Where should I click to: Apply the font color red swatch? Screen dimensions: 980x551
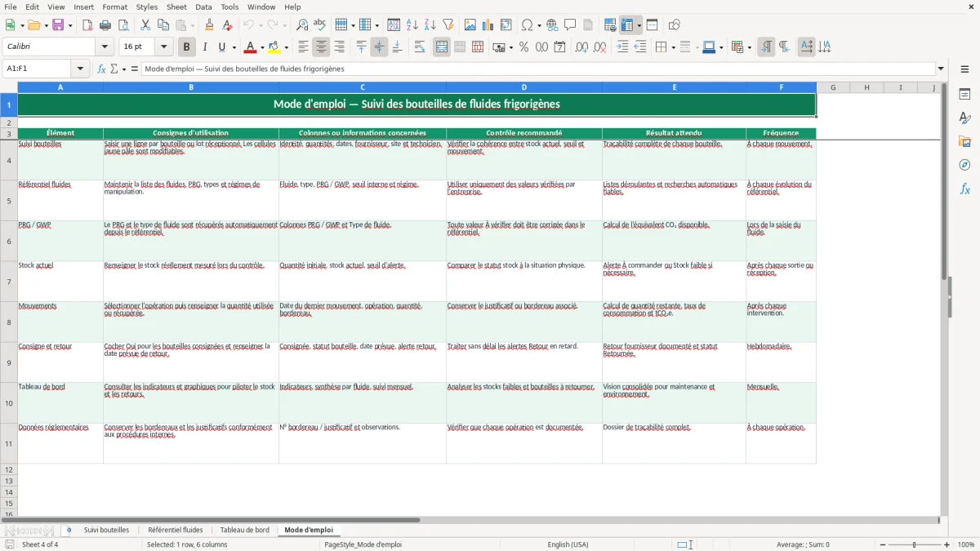click(252, 47)
